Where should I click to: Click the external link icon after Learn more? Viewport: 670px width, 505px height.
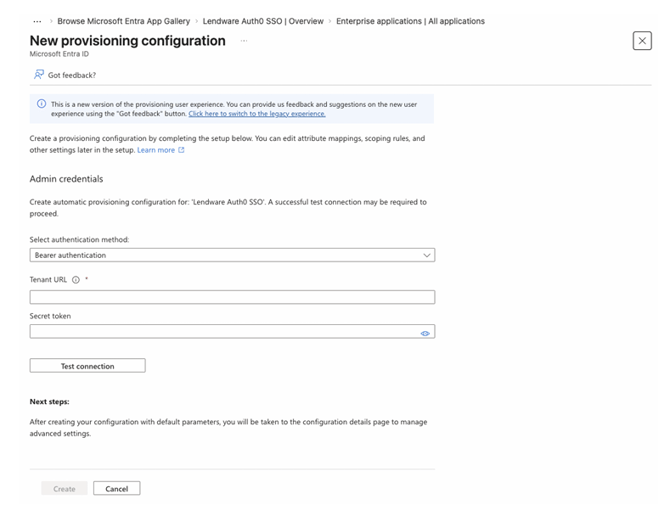(x=181, y=150)
